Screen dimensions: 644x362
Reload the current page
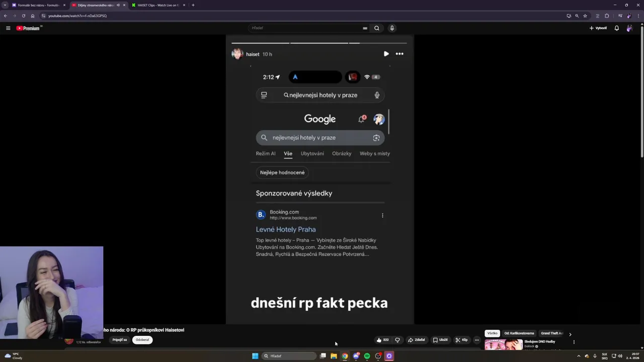23,16
